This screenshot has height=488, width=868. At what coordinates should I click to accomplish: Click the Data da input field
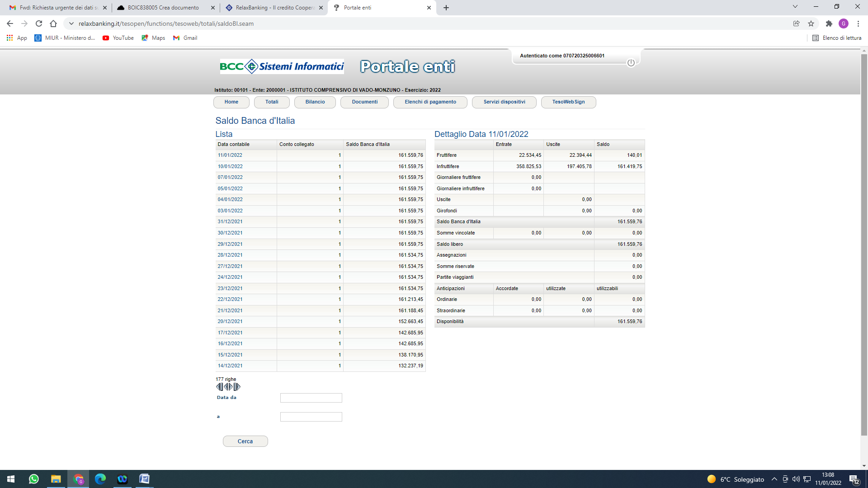pos(311,398)
